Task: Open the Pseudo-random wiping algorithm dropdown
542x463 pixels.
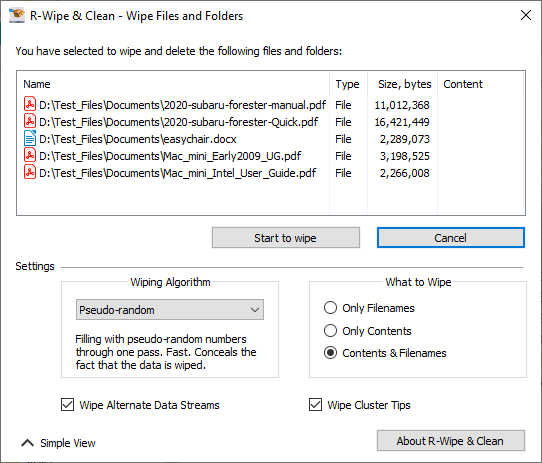Action: click(x=170, y=310)
